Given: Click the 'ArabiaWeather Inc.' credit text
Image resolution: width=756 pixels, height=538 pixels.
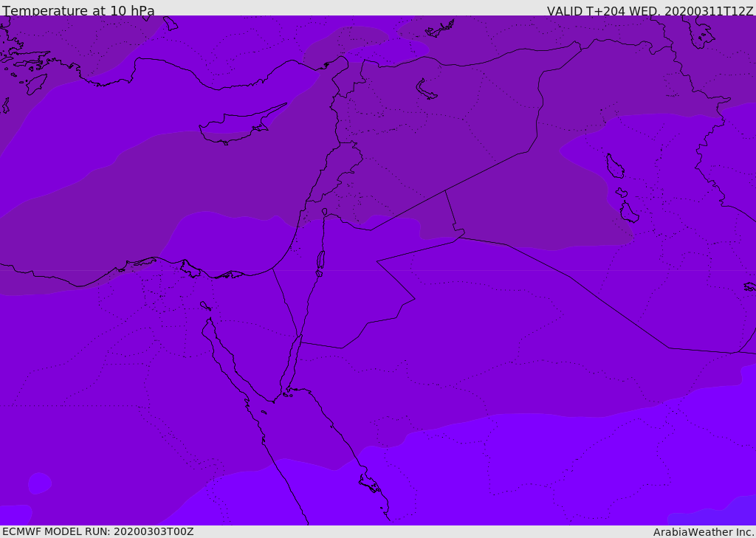Looking at the screenshot, I should [x=704, y=532].
